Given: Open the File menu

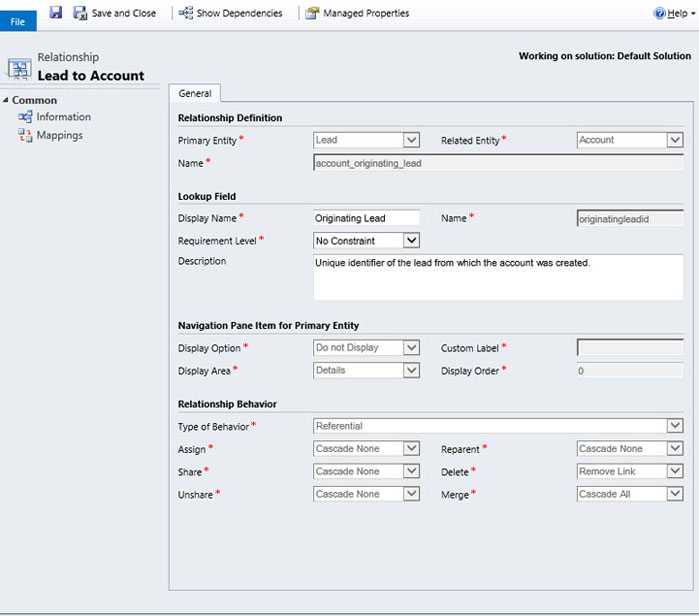Looking at the screenshot, I should (18, 21).
